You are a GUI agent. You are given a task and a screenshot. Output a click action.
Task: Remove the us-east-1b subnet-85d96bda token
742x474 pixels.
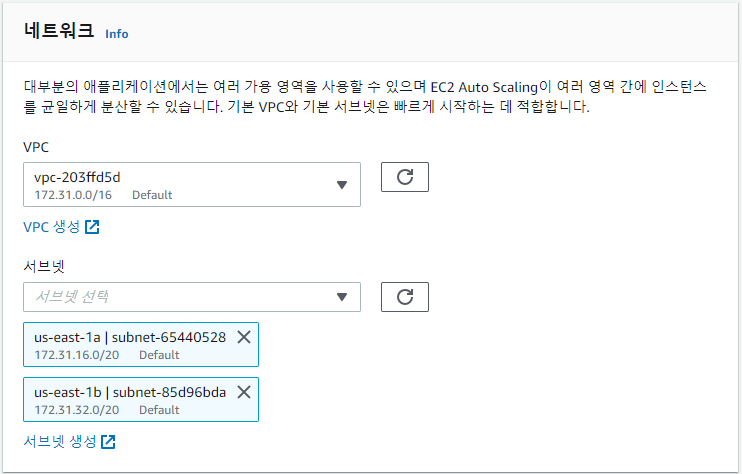pyautogui.click(x=244, y=392)
